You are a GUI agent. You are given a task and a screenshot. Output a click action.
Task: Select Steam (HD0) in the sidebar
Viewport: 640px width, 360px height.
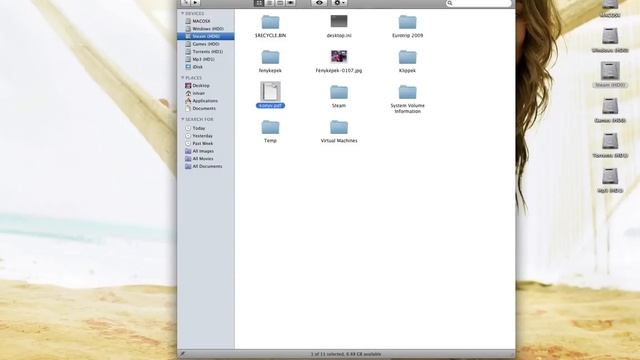pos(206,36)
